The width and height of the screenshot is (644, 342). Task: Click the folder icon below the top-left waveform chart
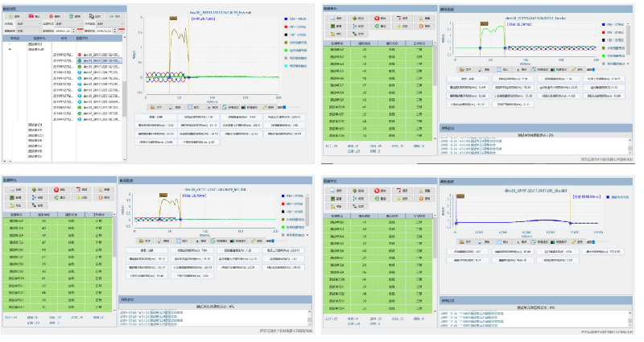point(152,105)
